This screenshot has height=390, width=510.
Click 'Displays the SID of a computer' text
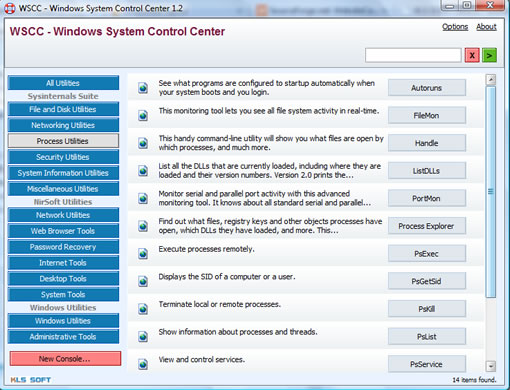pyautogui.click(x=227, y=277)
